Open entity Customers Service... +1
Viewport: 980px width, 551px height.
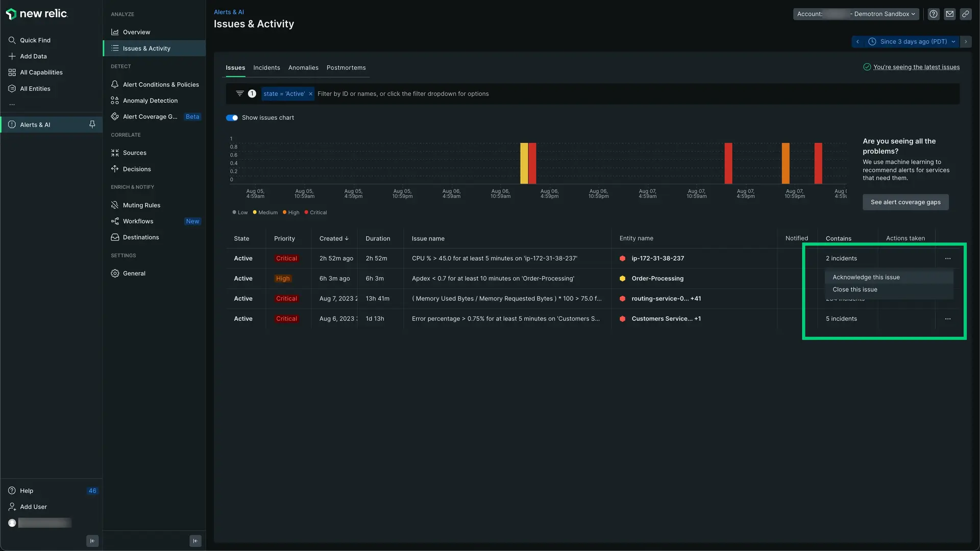666,319
